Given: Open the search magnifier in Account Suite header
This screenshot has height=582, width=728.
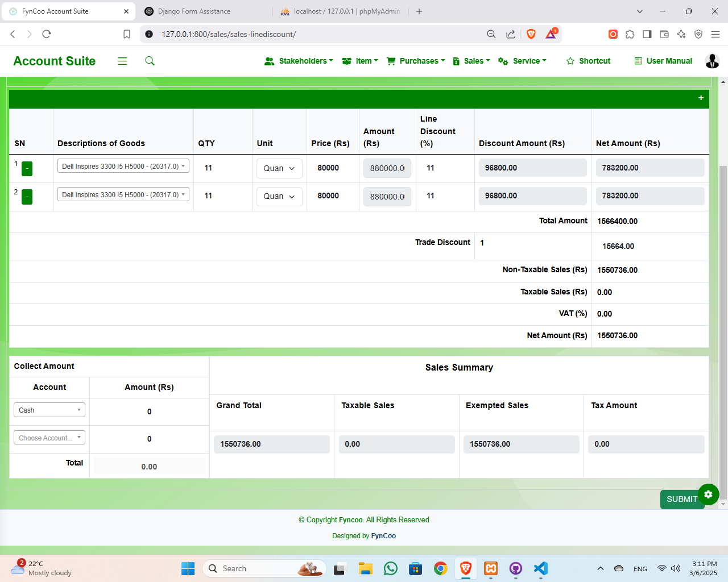Looking at the screenshot, I should point(150,61).
